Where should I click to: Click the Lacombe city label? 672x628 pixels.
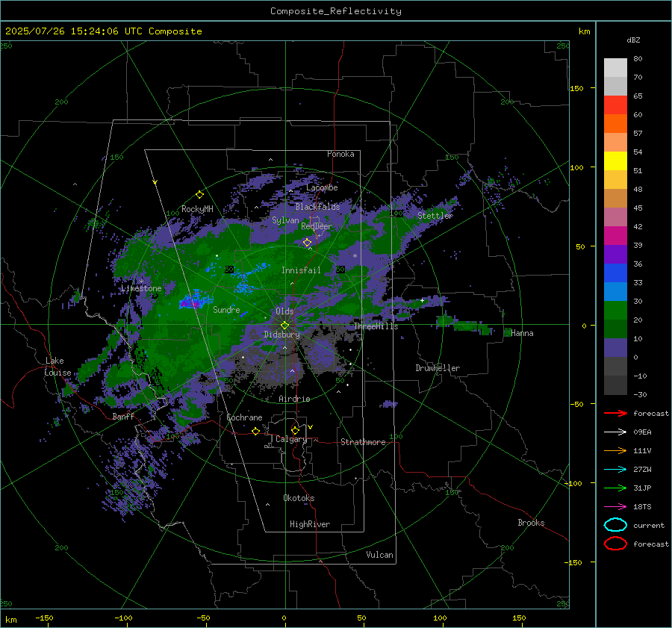point(322,187)
